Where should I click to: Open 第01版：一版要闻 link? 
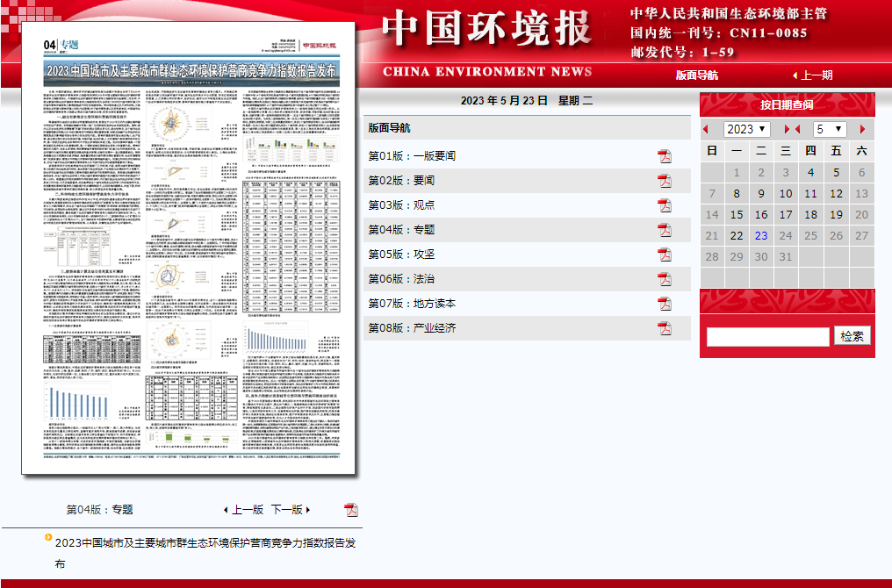(412, 156)
